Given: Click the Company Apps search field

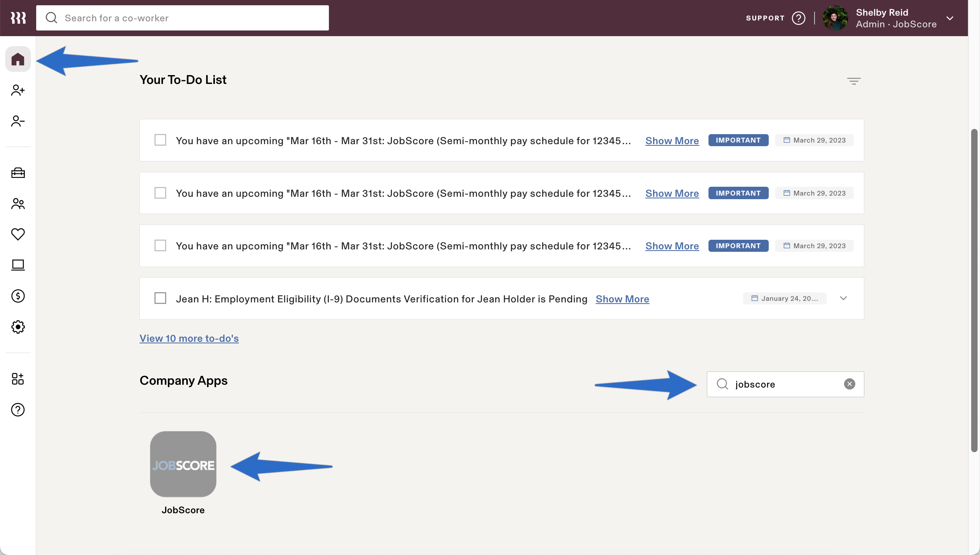Looking at the screenshot, I should [x=785, y=384].
